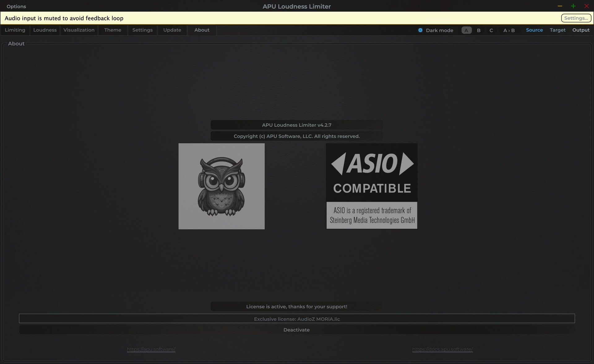Click the ASIO Compatible logo image

coord(372,186)
